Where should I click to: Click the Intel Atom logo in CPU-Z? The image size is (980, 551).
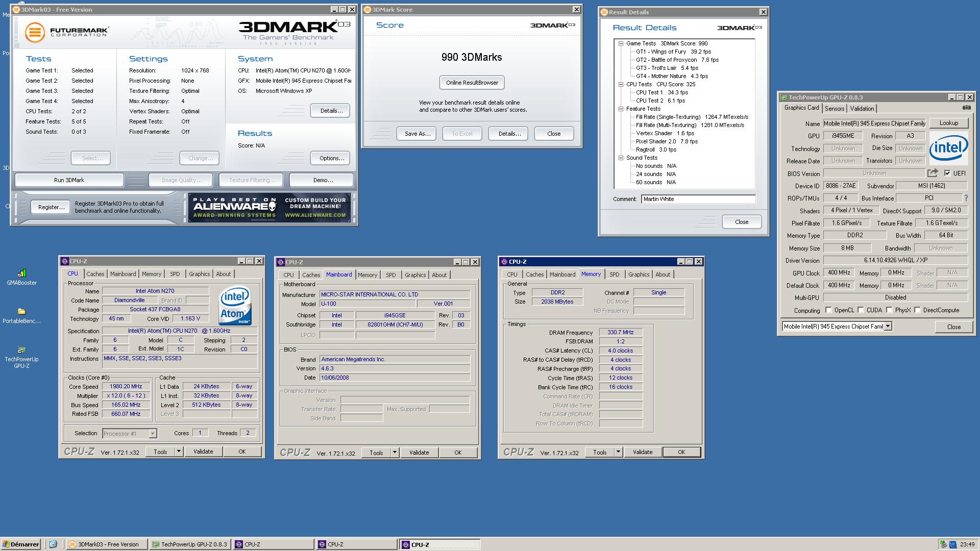click(235, 306)
